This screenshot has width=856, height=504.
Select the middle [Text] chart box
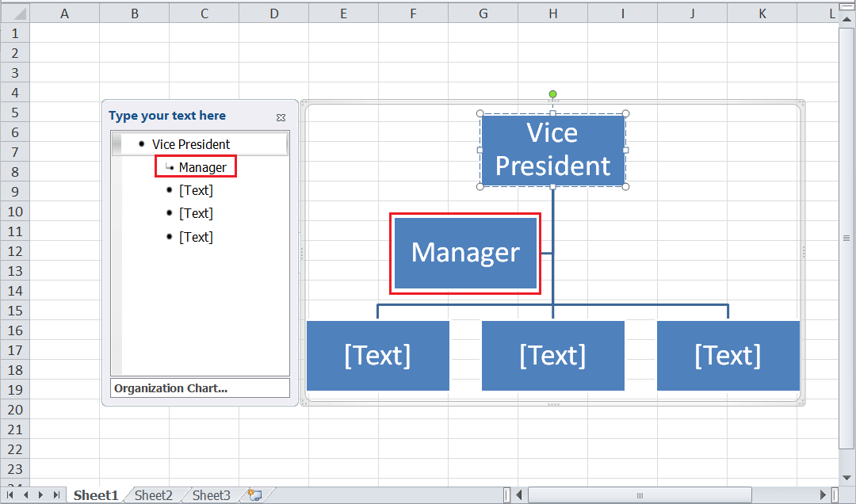coord(552,356)
